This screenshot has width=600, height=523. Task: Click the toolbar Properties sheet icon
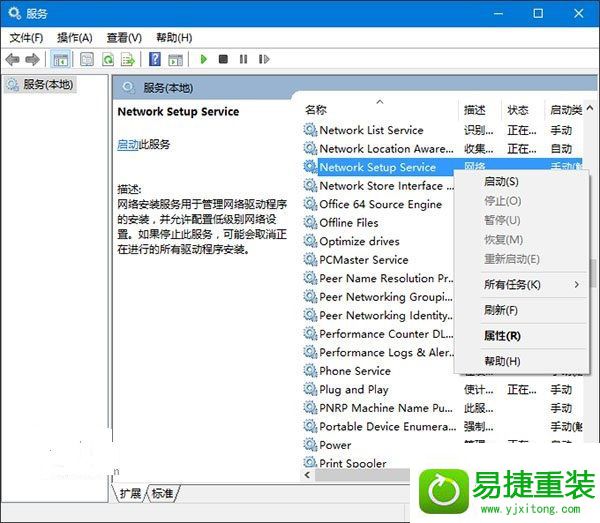point(86,60)
